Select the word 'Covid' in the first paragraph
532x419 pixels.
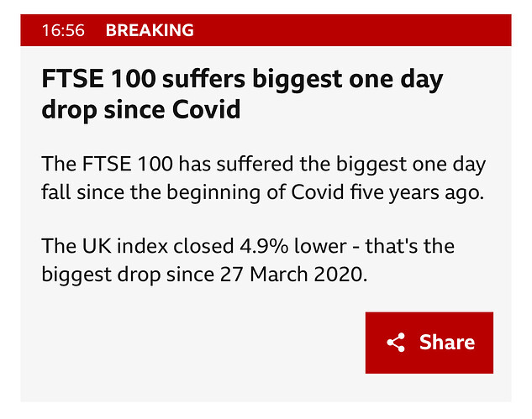(x=318, y=192)
